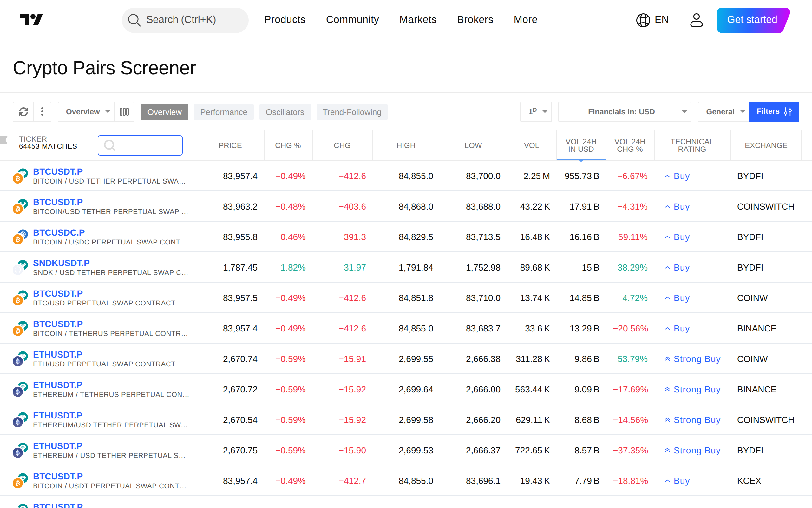Sort by CHG % column
Image resolution: width=812 pixels, height=508 pixels.
click(x=288, y=145)
